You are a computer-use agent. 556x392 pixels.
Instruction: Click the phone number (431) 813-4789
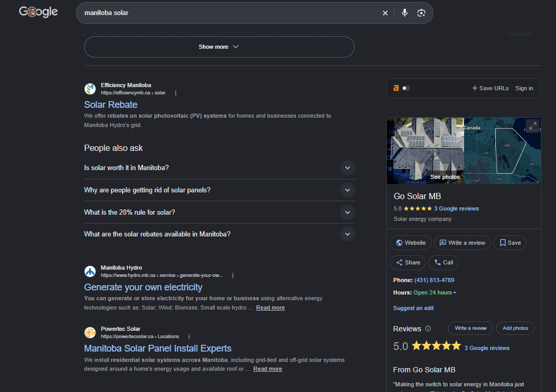[x=434, y=281]
